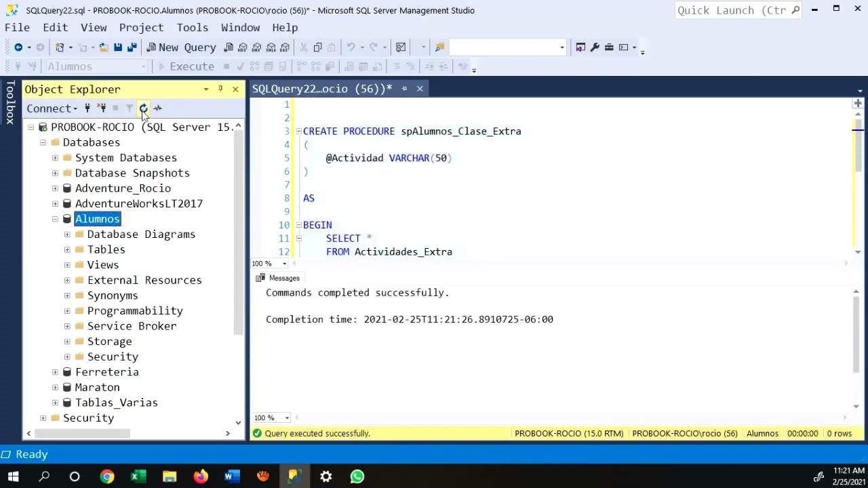
Task: Click the Analysis Services MDX Query icon
Action: click(243, 47)
